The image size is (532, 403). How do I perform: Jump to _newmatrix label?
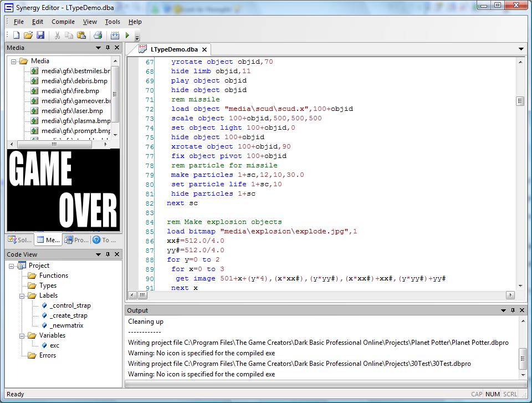point(66,325)
